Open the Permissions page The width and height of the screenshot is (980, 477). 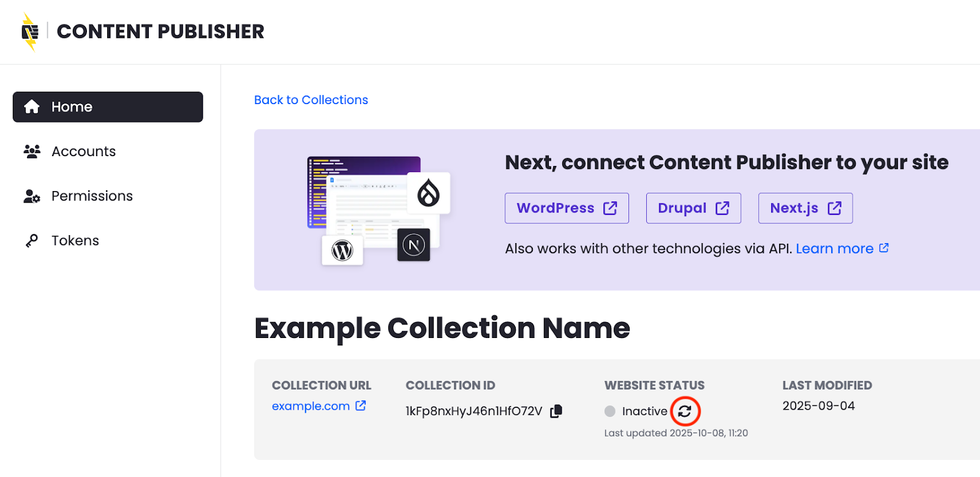coord(92,196)
